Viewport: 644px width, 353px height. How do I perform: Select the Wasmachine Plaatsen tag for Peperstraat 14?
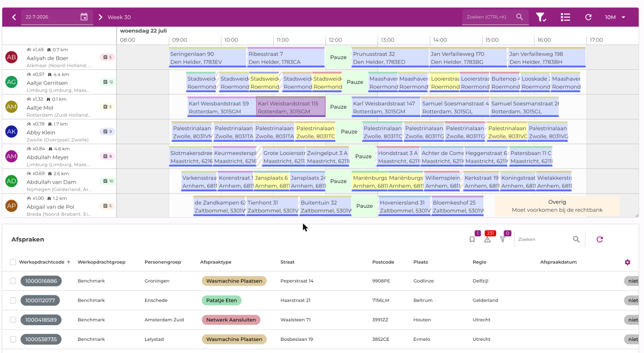click(234, 281)
